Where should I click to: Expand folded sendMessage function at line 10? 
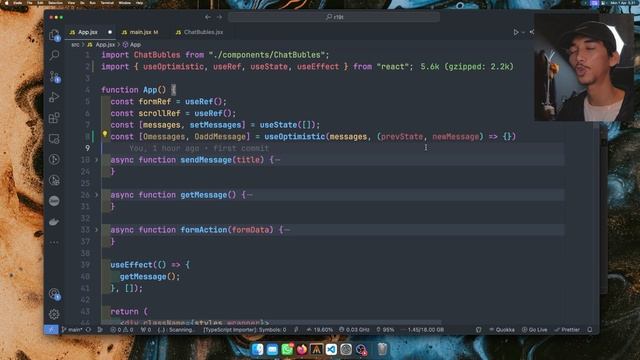[97, 160]
